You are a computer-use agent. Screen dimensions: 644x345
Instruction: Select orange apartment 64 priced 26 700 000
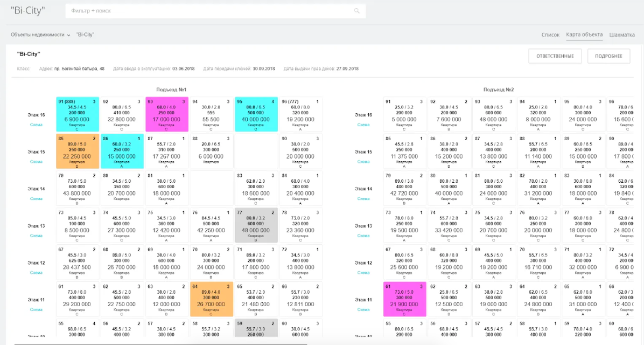point(212,299)
